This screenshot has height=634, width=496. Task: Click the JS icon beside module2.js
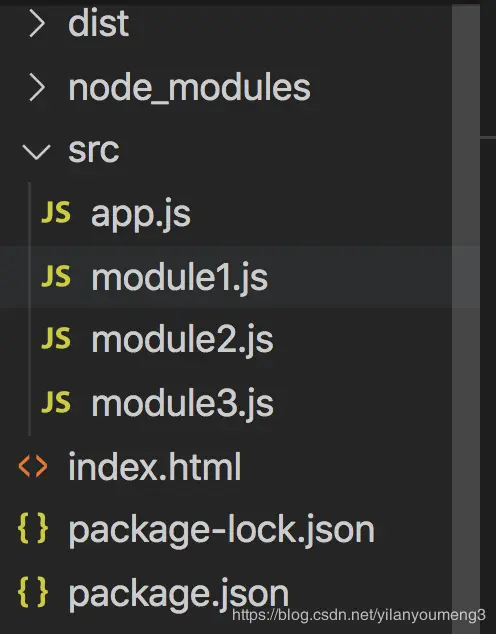[x=56, y=338]
